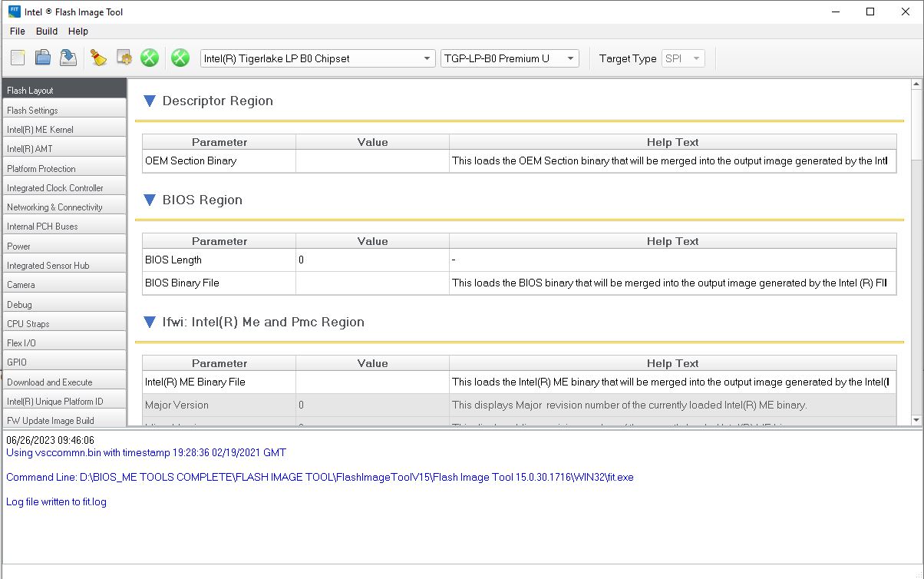Click the broom clear icon
This screenshot has width=924, height=579.
[x=98, y=58]
